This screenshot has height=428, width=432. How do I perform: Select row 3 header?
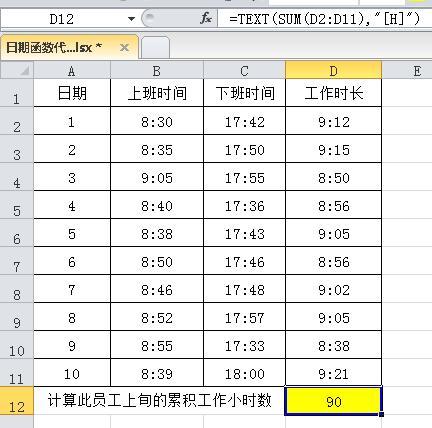pos(17,149)
